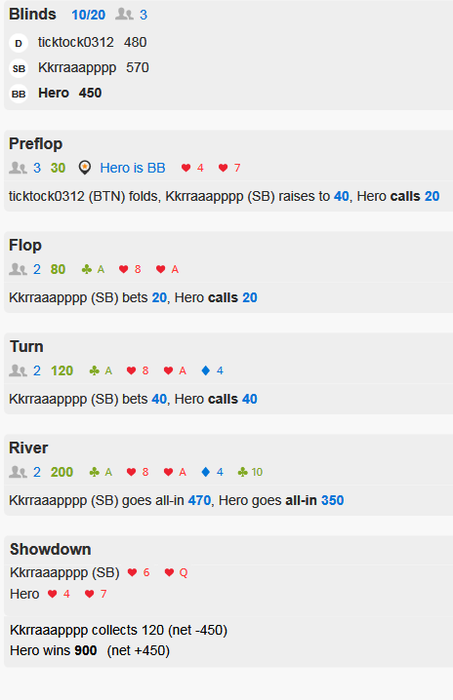Click the 10 of clubs River card
This screenshot has height=700, width=453.
click(250, 472)
